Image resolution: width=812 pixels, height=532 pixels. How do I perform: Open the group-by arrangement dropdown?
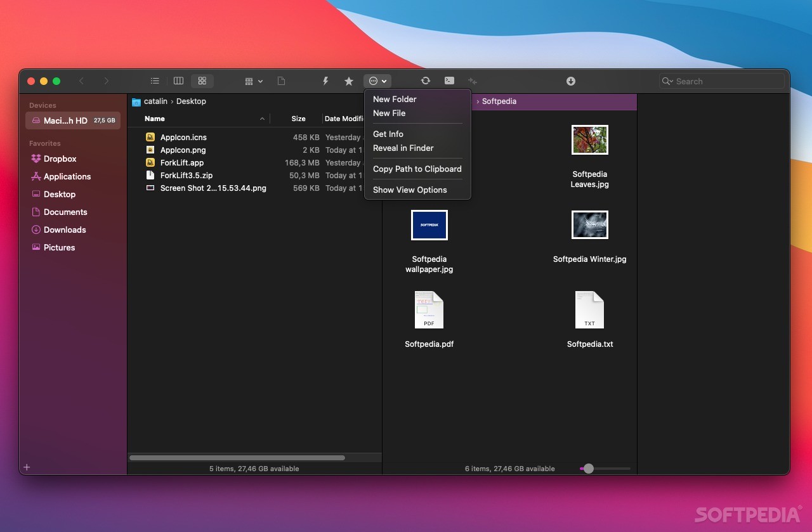point(254,81)
